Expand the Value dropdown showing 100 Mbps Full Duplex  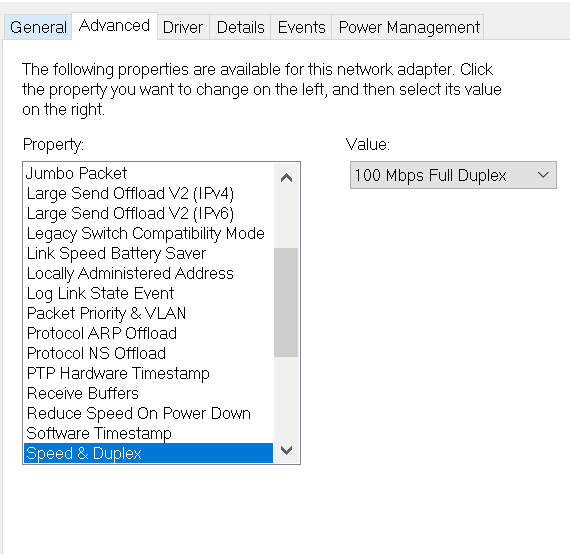453,175
